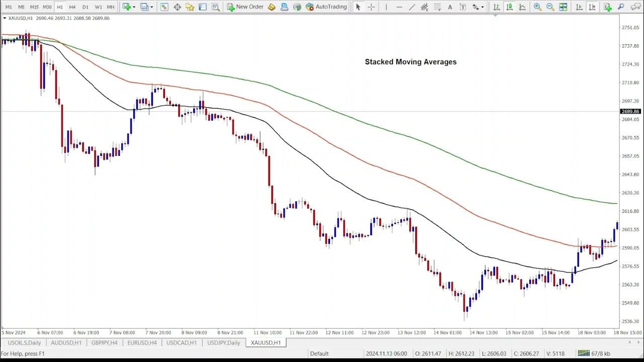644x362 pixels.
Task: Expand the Profiles dropdown arrow
Action: pos(151,7)
